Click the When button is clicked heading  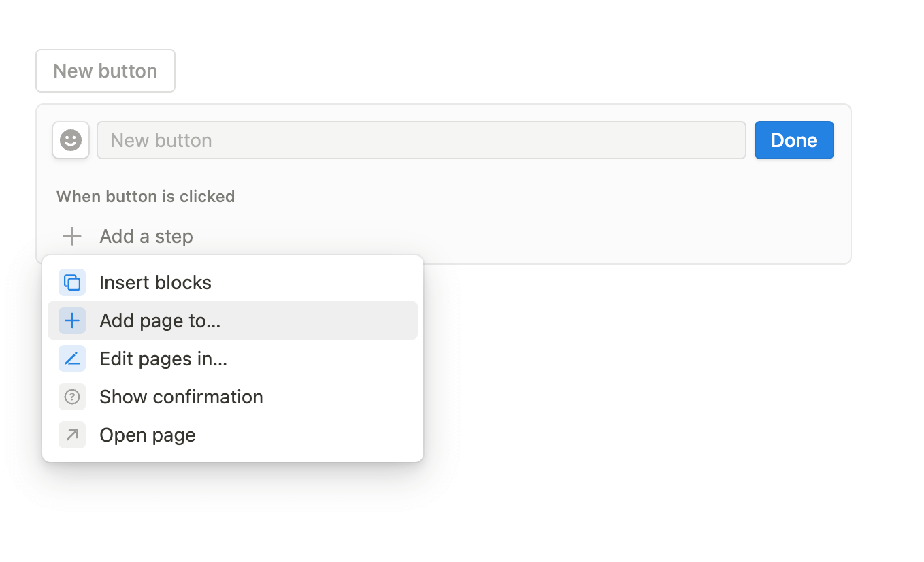(x=146, y=197)
